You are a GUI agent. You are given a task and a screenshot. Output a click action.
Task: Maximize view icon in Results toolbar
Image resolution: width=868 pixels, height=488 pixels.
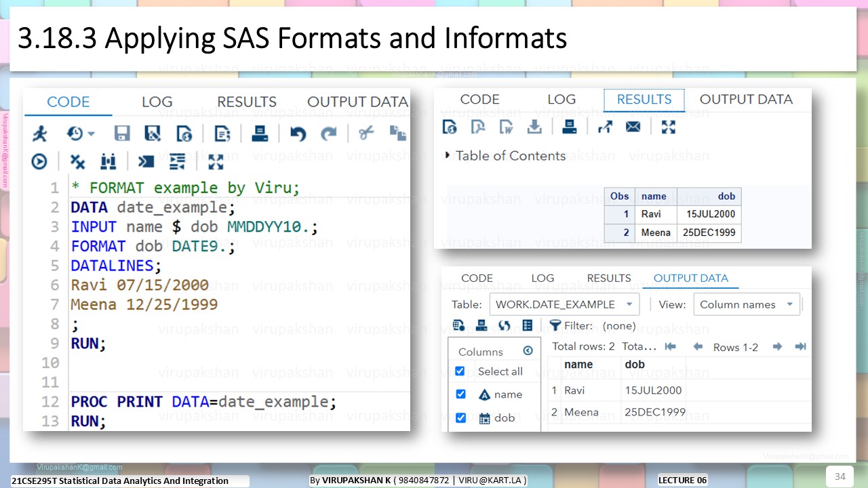point(669,127)
